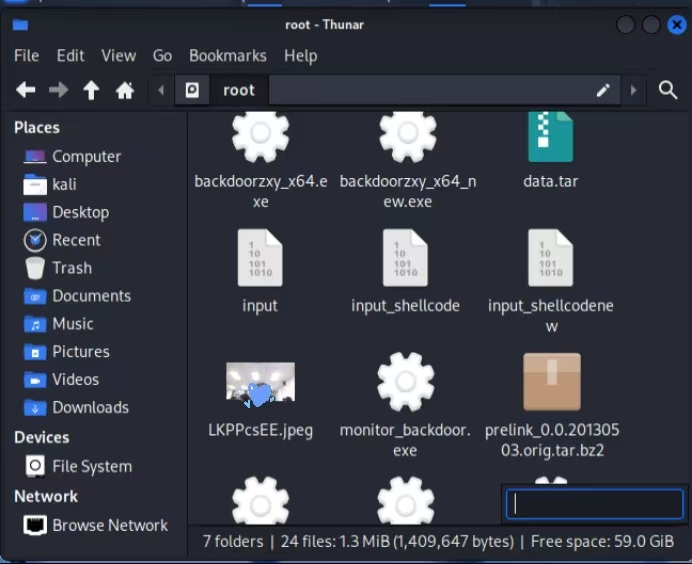Select the input binary file icon
Image resolution: width=692 pixels, height=564 pixels.
point(260,258)
